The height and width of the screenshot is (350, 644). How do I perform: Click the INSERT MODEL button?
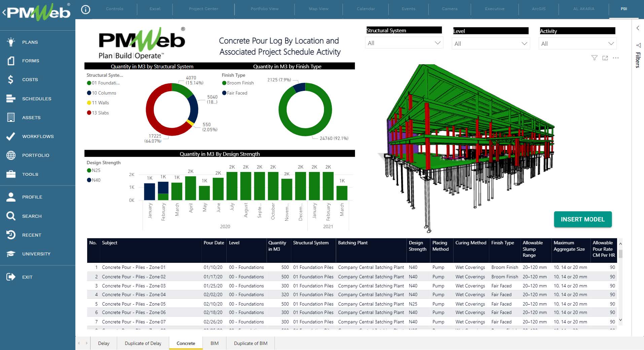click(x=583, y=219)
